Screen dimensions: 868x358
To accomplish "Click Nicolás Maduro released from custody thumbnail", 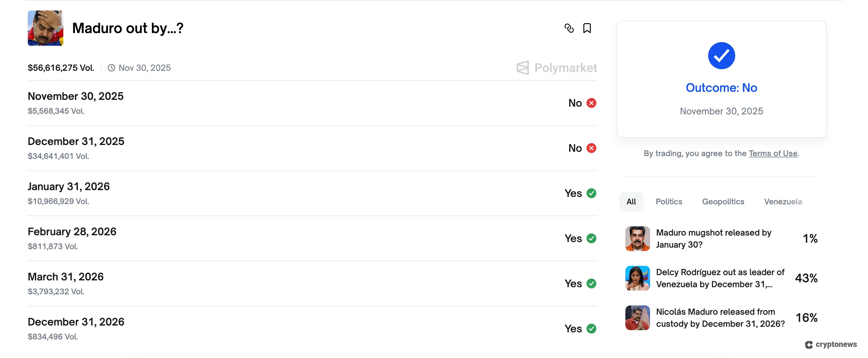I will 637,318.
